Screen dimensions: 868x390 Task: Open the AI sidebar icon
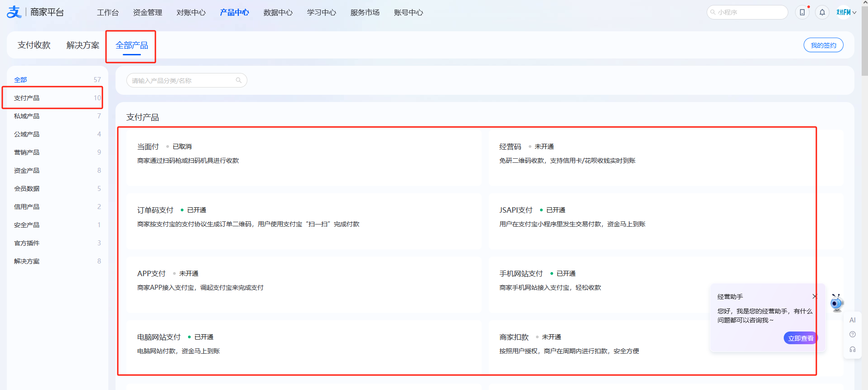(853, 320)
